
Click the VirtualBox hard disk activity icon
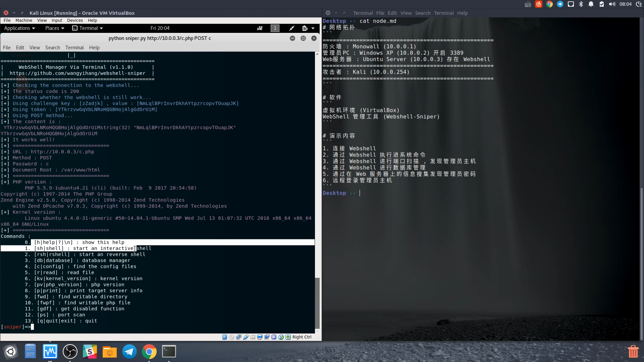tap(224, 337)
